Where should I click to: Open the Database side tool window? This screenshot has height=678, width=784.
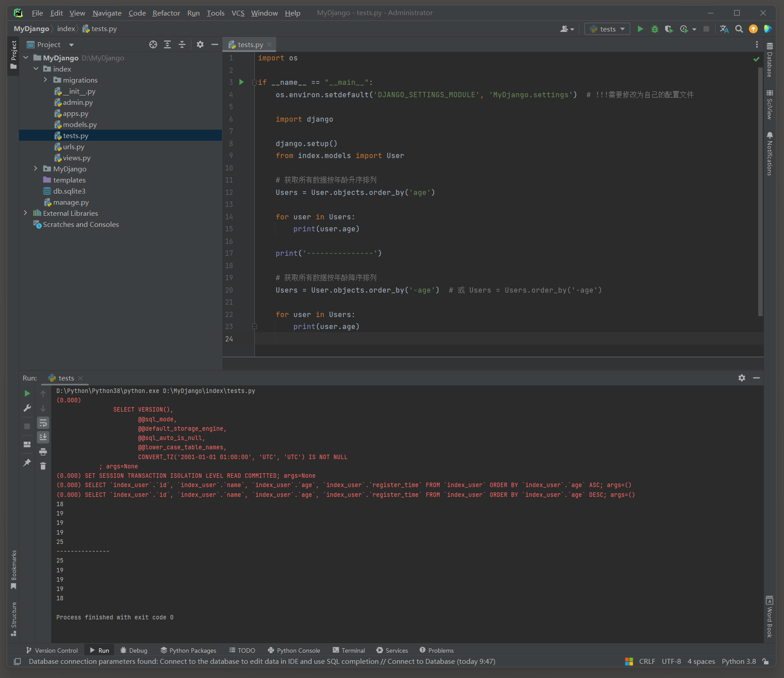tap(770, 59)
